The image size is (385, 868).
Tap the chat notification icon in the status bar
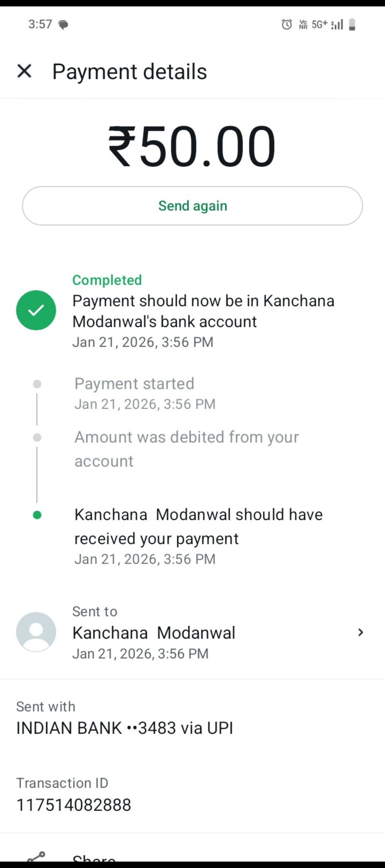coord(63,25)
